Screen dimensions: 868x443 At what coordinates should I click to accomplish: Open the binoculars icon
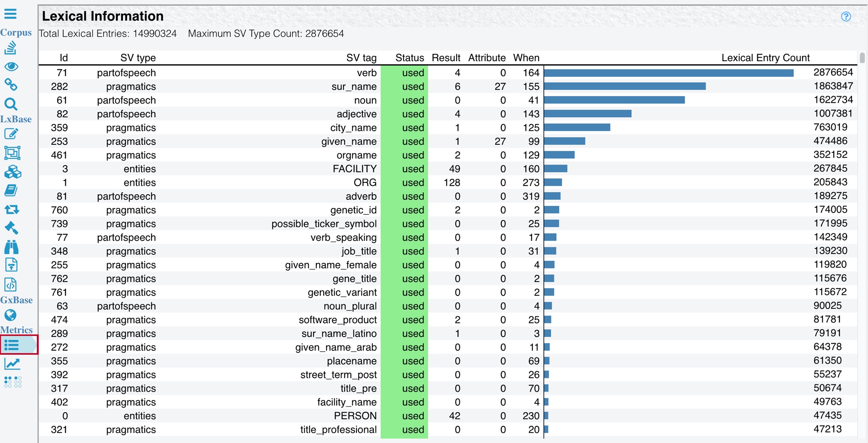11,246
